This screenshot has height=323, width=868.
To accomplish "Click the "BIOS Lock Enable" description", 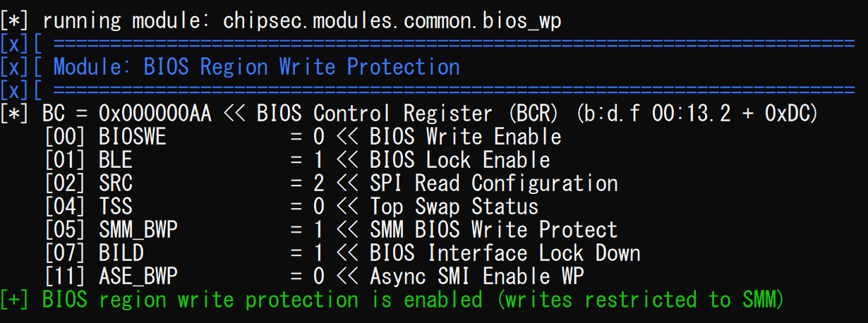I will point(459,160).
